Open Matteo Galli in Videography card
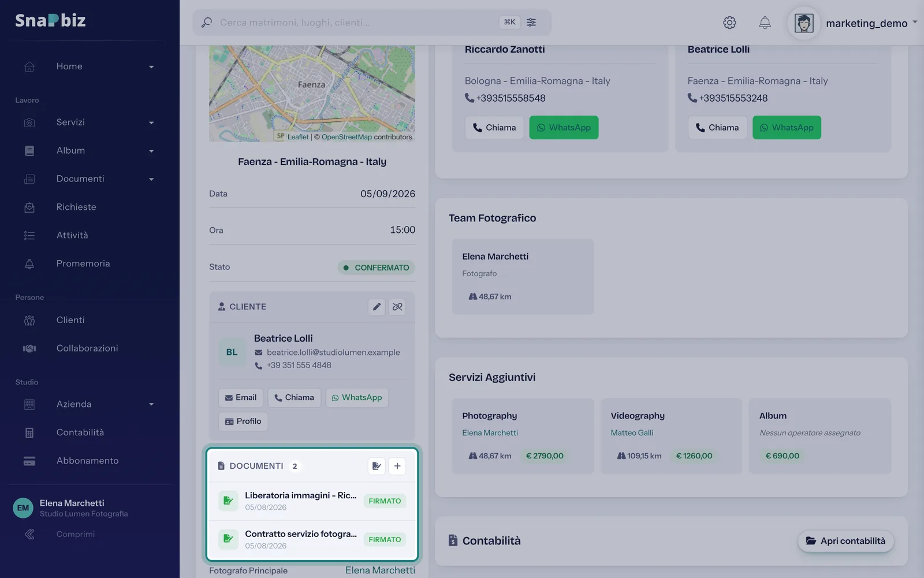Screen dimensions: 924x578 [632, 433]
